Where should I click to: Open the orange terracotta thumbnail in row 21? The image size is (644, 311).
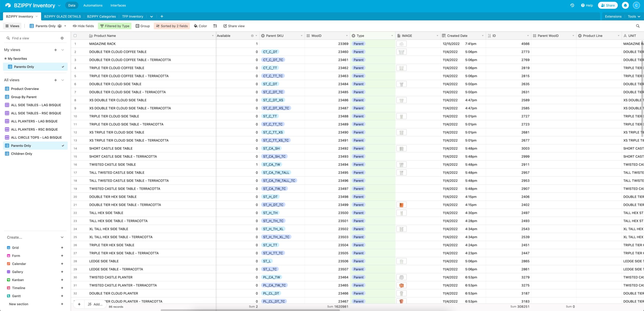click(x=401, y=205)
